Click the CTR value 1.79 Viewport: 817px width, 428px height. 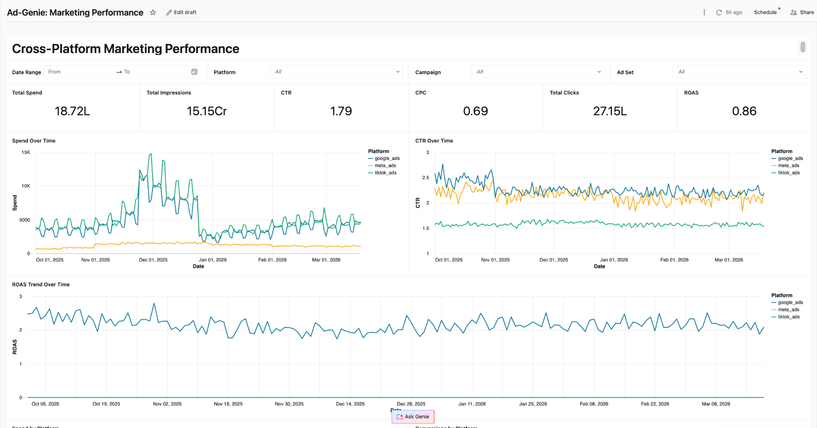[x=341, y=111]
